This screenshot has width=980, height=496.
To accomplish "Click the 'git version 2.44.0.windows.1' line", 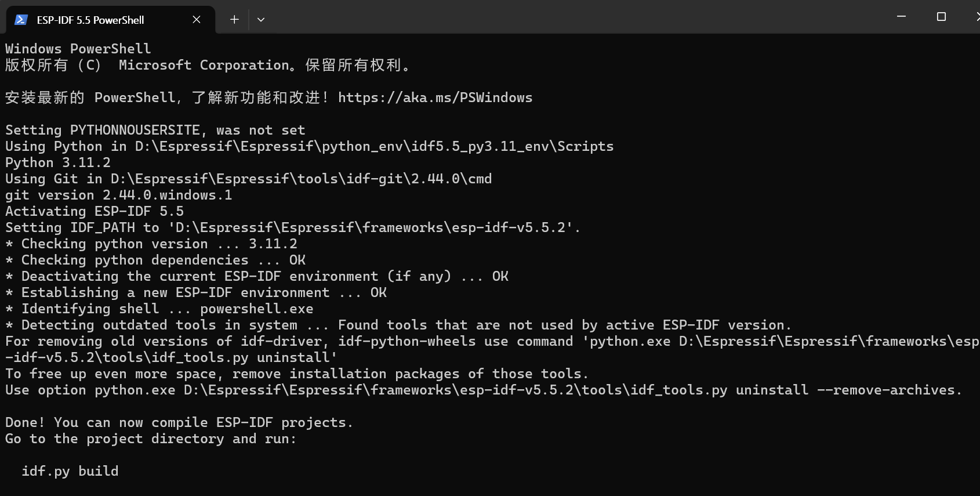I will coord(118,195).
